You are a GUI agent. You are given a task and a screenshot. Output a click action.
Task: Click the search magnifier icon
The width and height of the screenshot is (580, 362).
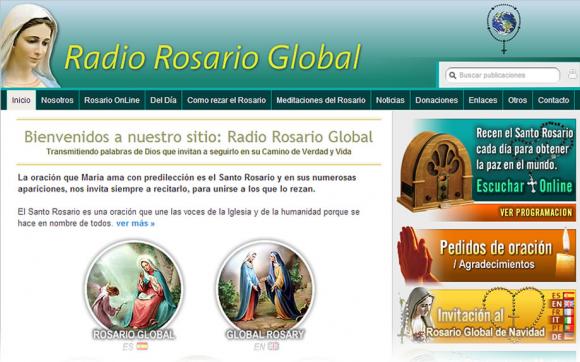pyautogui.click(x=452, y=75)
